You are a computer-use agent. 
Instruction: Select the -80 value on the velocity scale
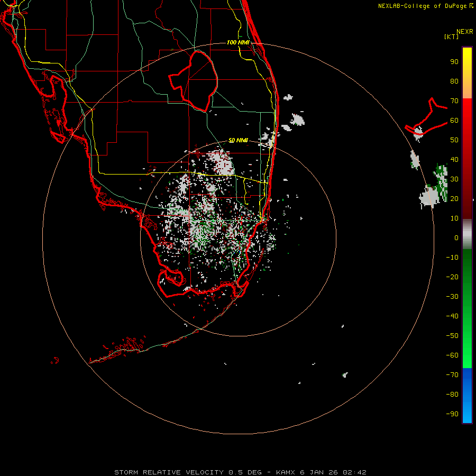452,395
